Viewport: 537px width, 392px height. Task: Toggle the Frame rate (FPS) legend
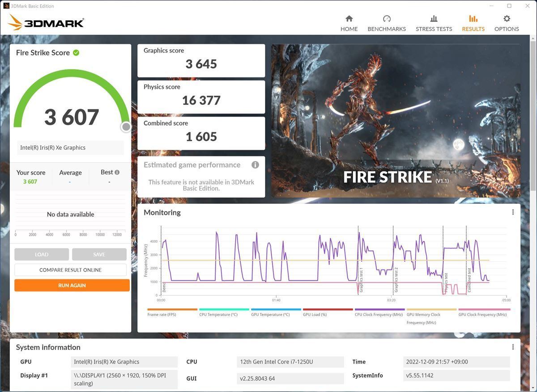172,312
